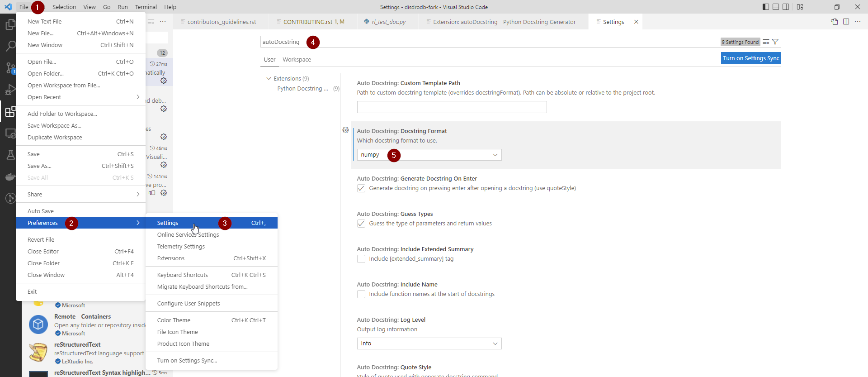Enable Include Name checkbox
868x377 pixels.
pos(361,294)
